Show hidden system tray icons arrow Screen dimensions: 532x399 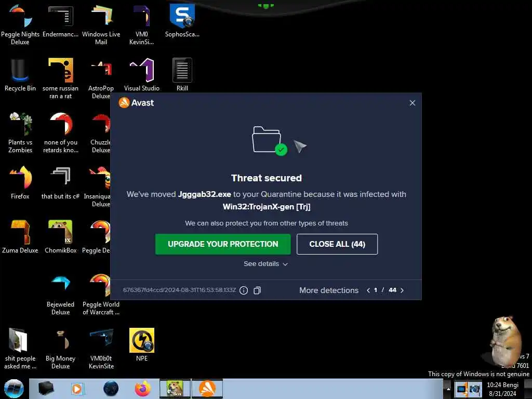pyautogui.click(x=448, y=389)
